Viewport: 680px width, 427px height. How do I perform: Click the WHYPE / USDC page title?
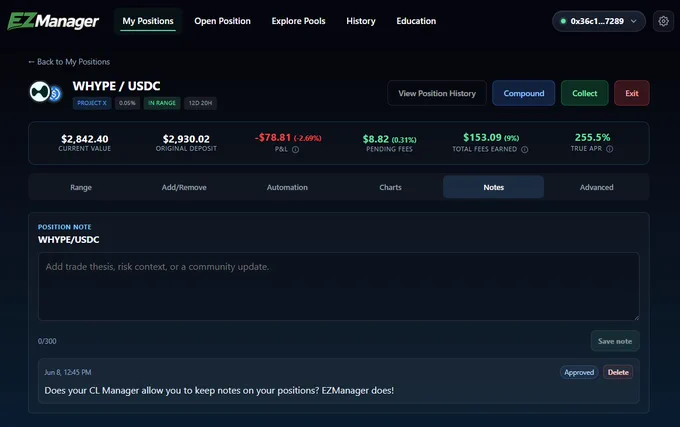(116, 86)
